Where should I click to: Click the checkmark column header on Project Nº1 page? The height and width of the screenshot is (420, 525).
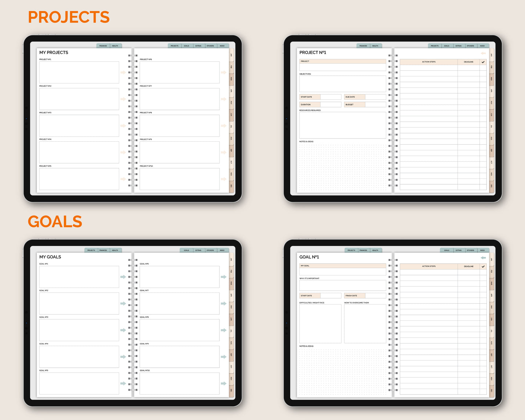coord(483,62)
